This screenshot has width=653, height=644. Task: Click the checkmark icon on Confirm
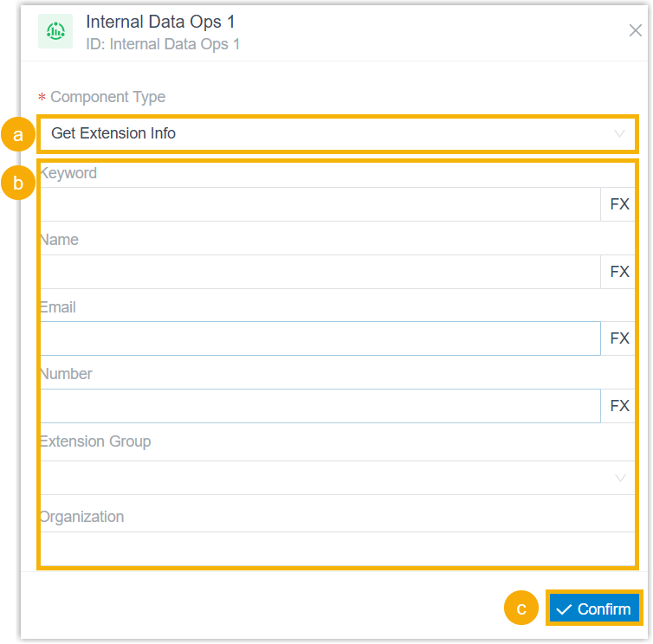[x=564, y=610]
